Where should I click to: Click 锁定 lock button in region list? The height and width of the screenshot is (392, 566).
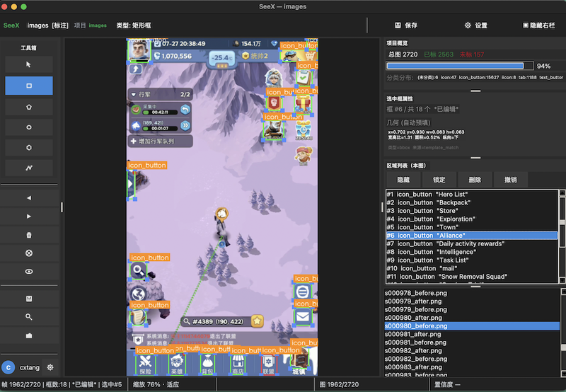tap(439, 180)
